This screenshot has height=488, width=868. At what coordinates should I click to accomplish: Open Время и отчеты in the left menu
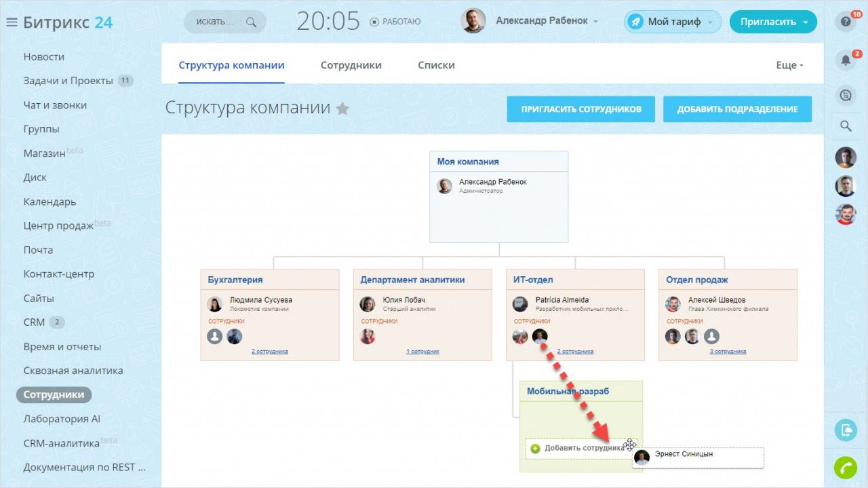[62, 347]
